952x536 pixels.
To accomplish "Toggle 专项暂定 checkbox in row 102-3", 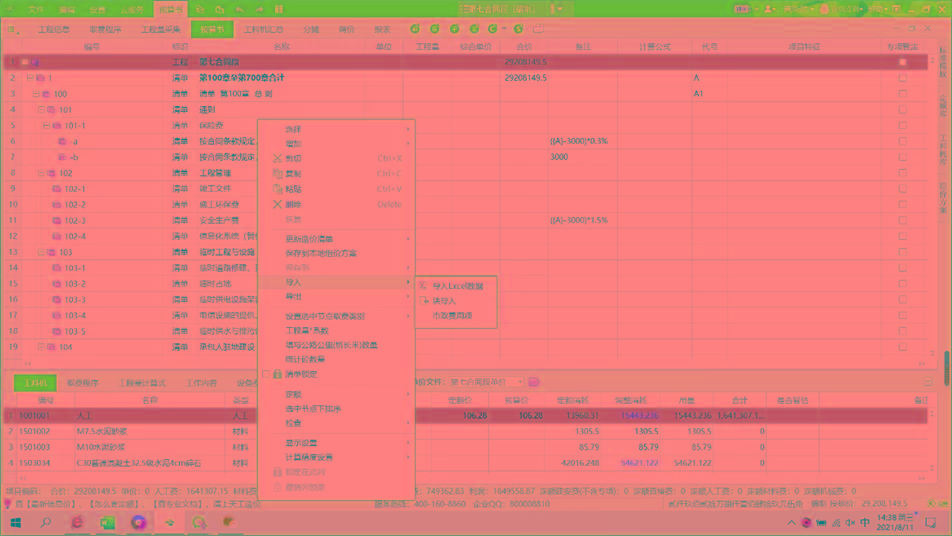I will pos(903,220).
